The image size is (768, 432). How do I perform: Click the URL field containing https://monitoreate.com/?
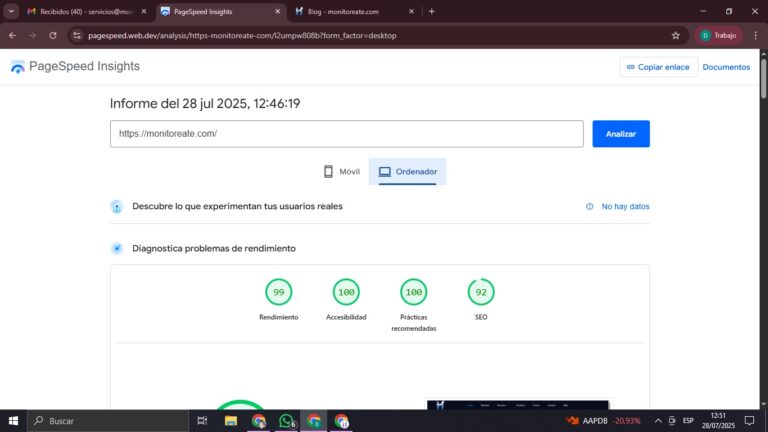click(x=346, y=134)
